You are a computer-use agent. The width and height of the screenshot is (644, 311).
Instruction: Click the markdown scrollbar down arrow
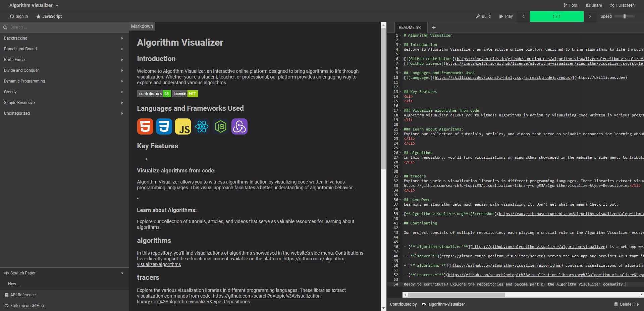(383, 308)
